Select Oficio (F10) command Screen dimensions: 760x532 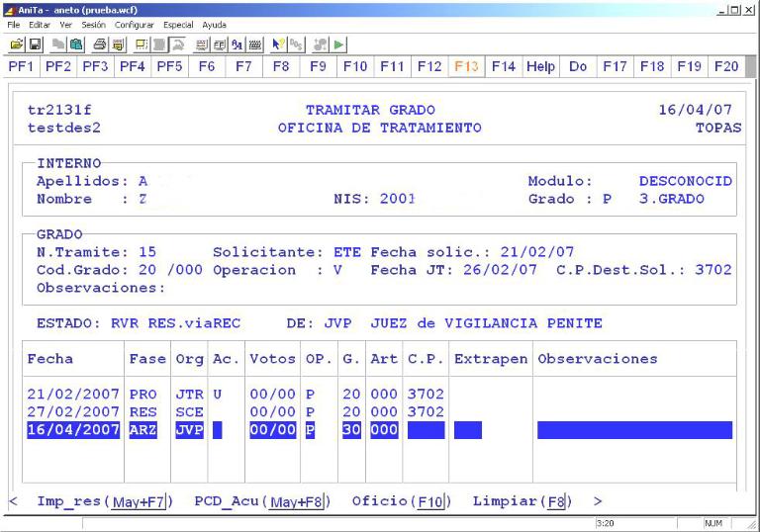pos(401,501)
